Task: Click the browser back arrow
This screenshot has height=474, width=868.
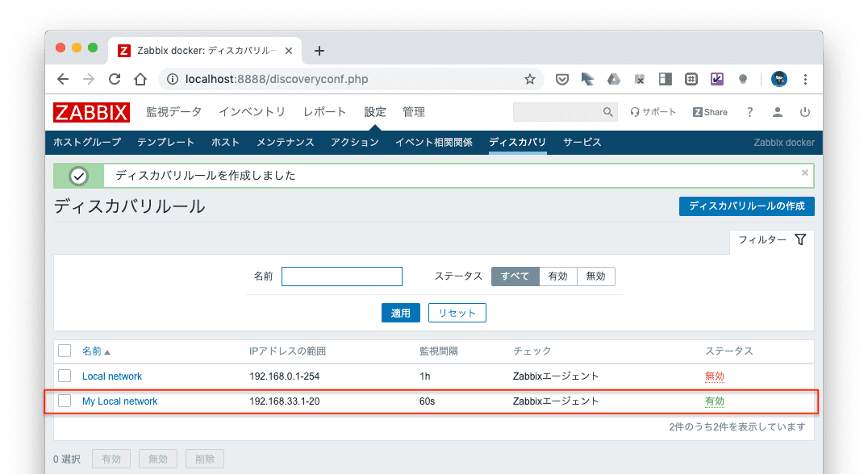Action: [63, 79]
